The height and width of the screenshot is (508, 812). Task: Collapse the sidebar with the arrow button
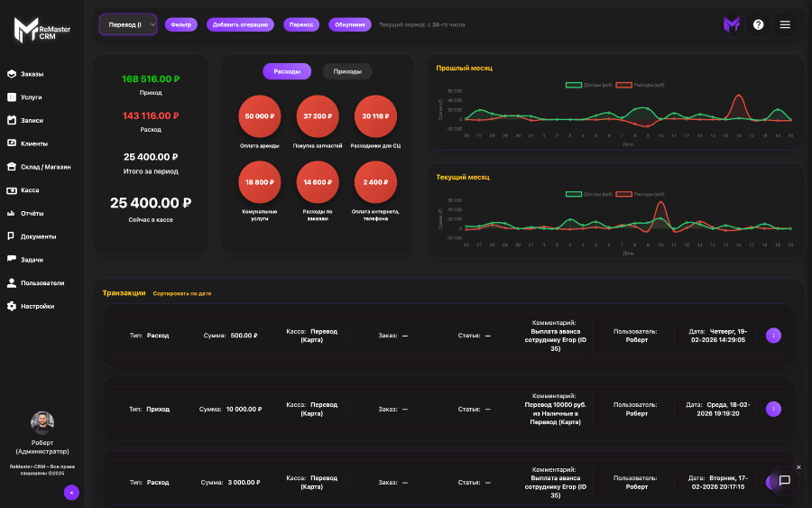(71, 492)
